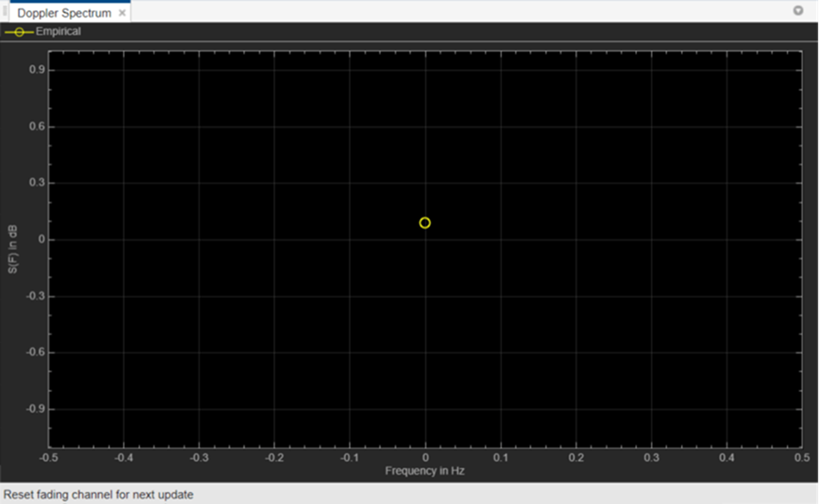Click the center gridline of the plot
Viewport: 819px width, 504px height.
click(425, 250)
